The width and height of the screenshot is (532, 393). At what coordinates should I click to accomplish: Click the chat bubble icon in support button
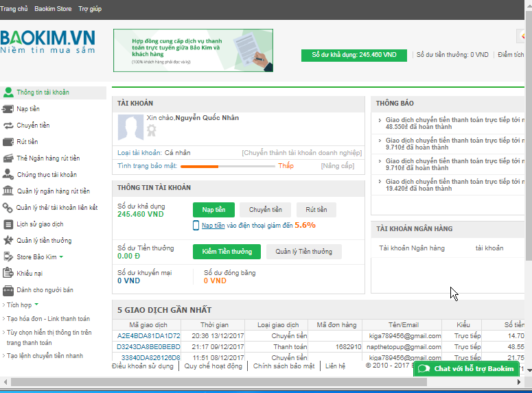coord(424,368)
